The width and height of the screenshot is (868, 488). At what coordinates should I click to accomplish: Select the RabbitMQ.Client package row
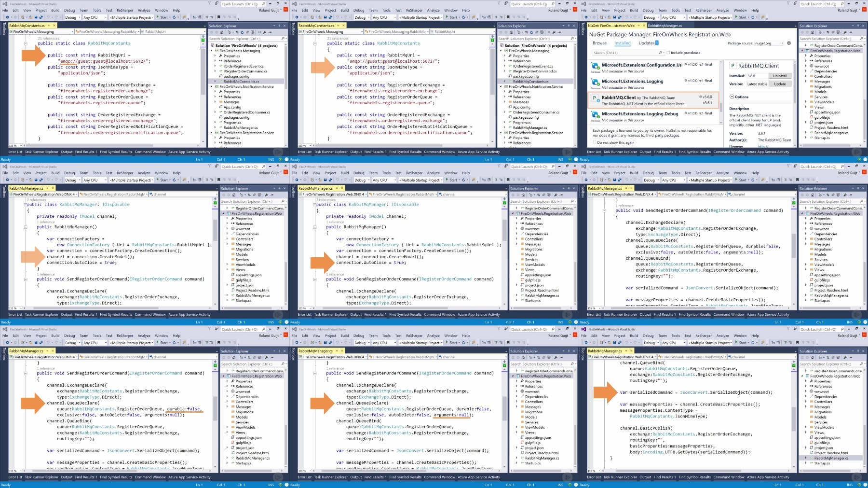point(653,100)
